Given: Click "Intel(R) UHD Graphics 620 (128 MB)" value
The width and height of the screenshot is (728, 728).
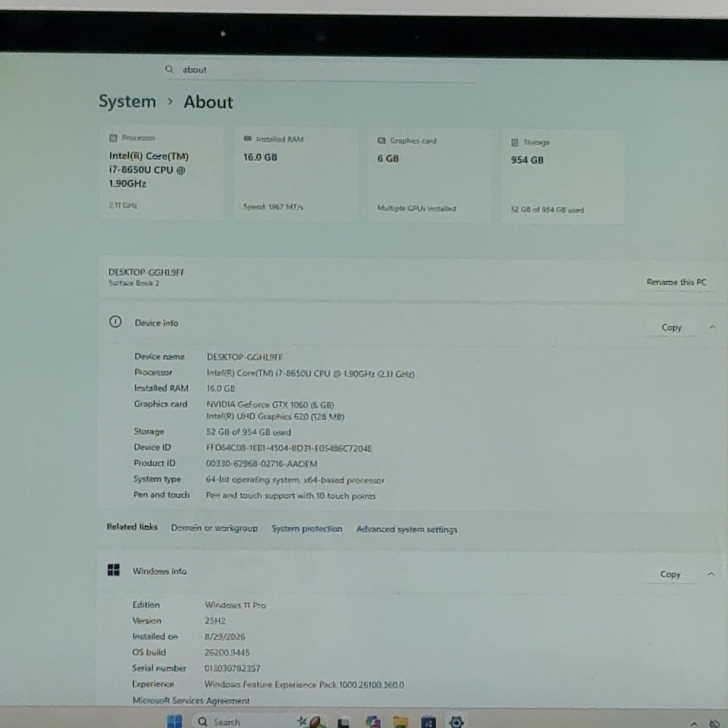Looking at the screenshot, I should pyautogui.click(x=275, y=417).
